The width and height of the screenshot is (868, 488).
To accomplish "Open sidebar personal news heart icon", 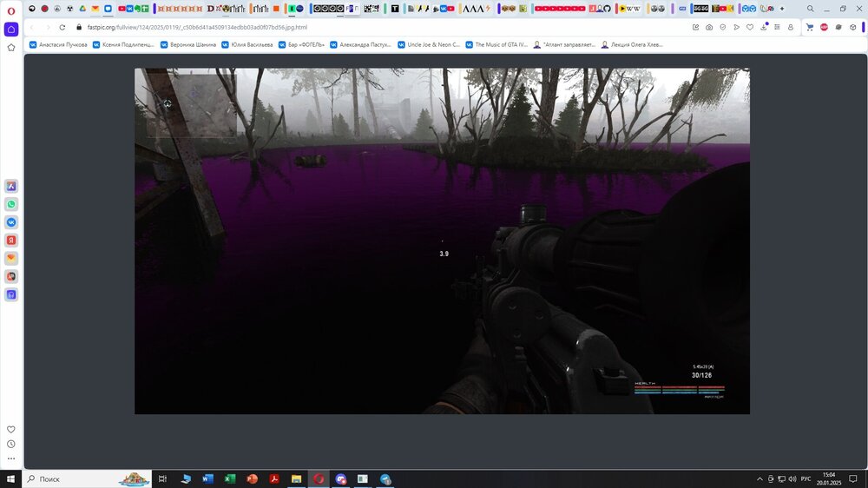I will (x=11, y=429).
